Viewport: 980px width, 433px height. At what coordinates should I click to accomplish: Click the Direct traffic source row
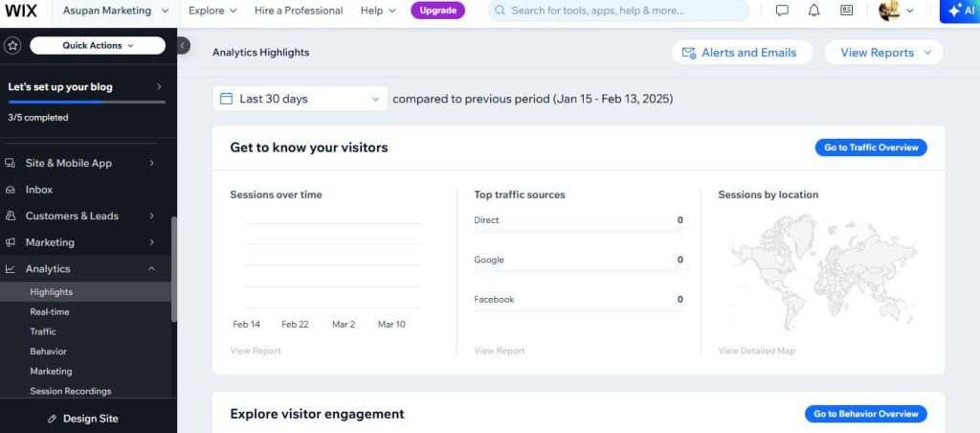578,223
